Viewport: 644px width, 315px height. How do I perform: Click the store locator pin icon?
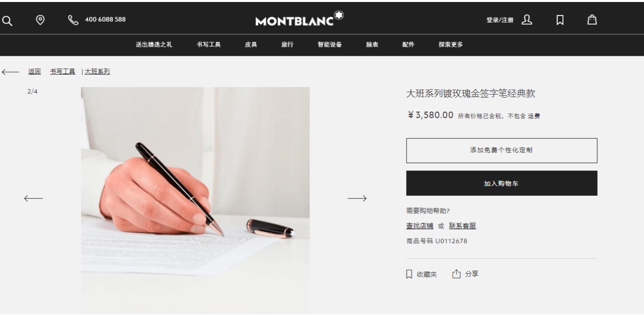click(40, 20)
